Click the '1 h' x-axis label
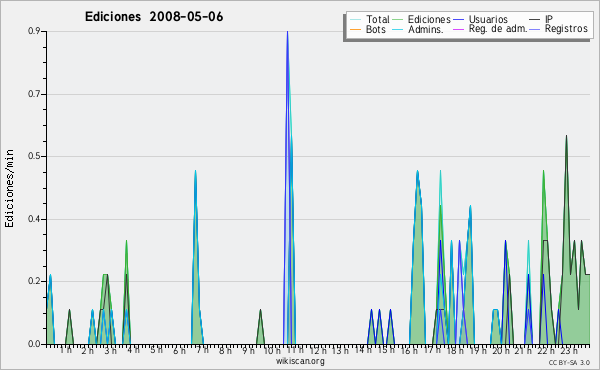 (66, 350)
